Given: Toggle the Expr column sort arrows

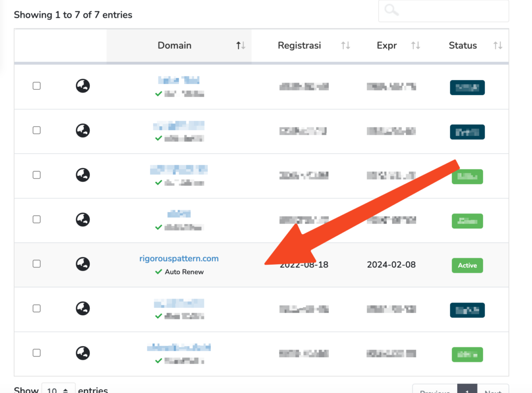Looking at the screenshot, I should [415, 45].
